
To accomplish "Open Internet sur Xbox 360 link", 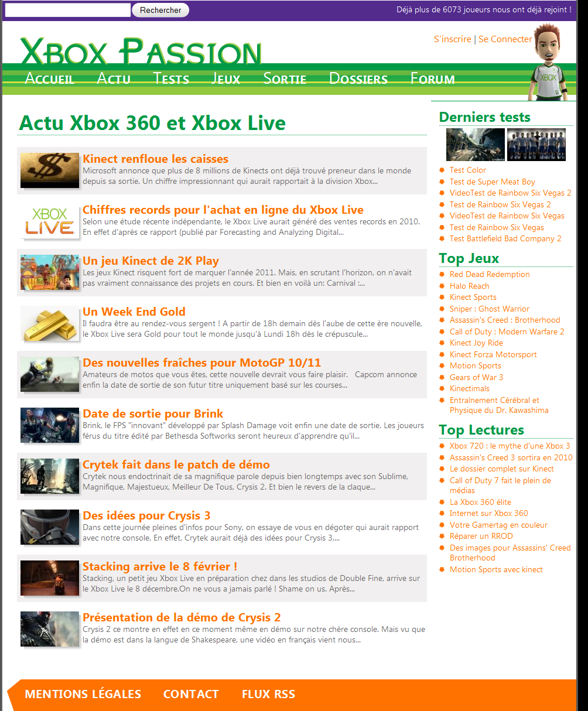I will [x=489, y=513].
